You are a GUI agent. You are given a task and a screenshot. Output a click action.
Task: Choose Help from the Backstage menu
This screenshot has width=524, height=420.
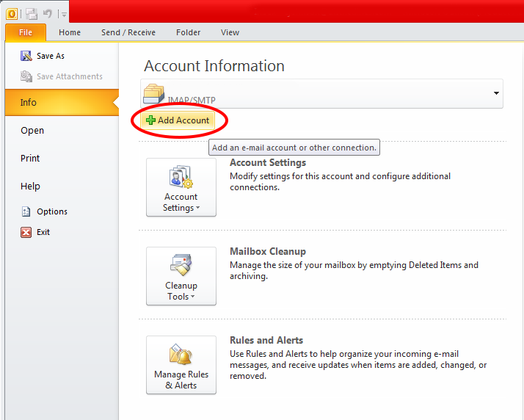point(30,187)
